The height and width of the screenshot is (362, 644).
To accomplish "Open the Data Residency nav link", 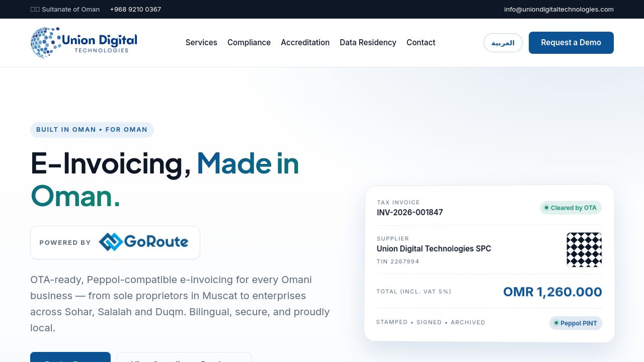I will point(368,43).
